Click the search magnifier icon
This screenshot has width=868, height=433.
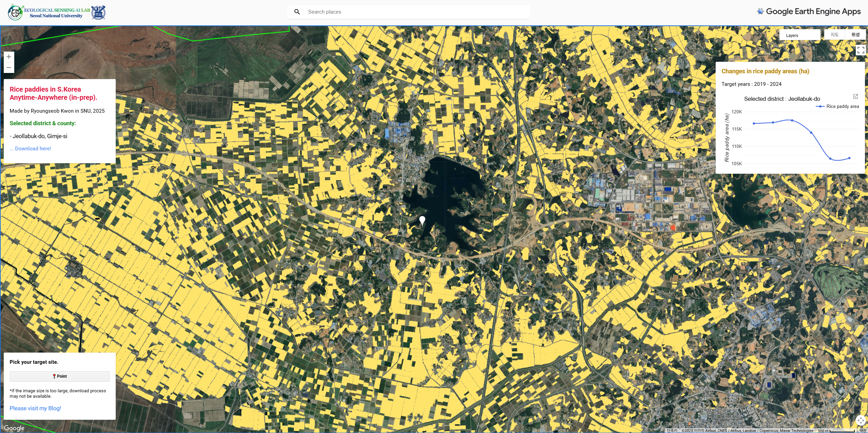click(297, 12)
